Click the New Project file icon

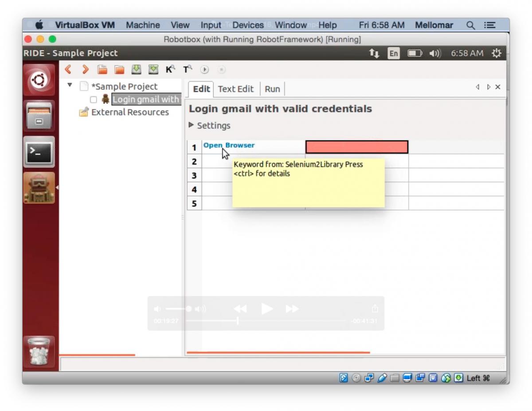coord(102,70)
